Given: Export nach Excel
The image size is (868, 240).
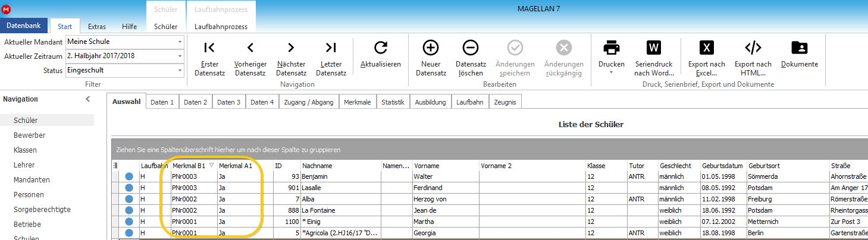Looking at the screenshot, I should click(706, 58).
